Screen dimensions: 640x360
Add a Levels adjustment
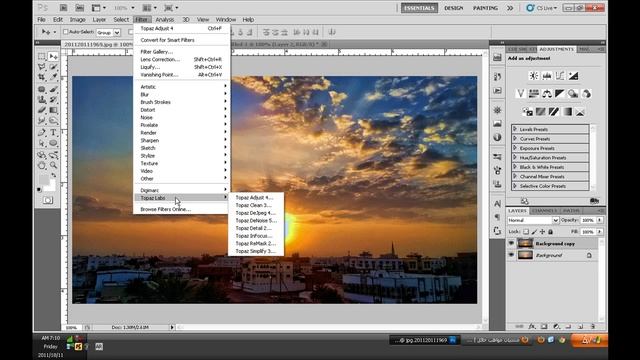(547, 76)
